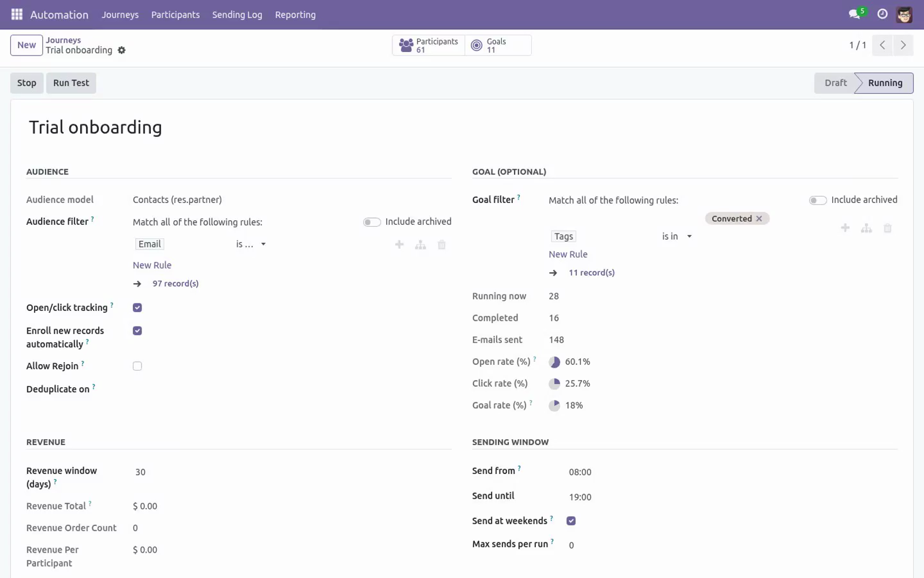Open the 'is ...' operator dropdown for Email

tap(251, 244)
